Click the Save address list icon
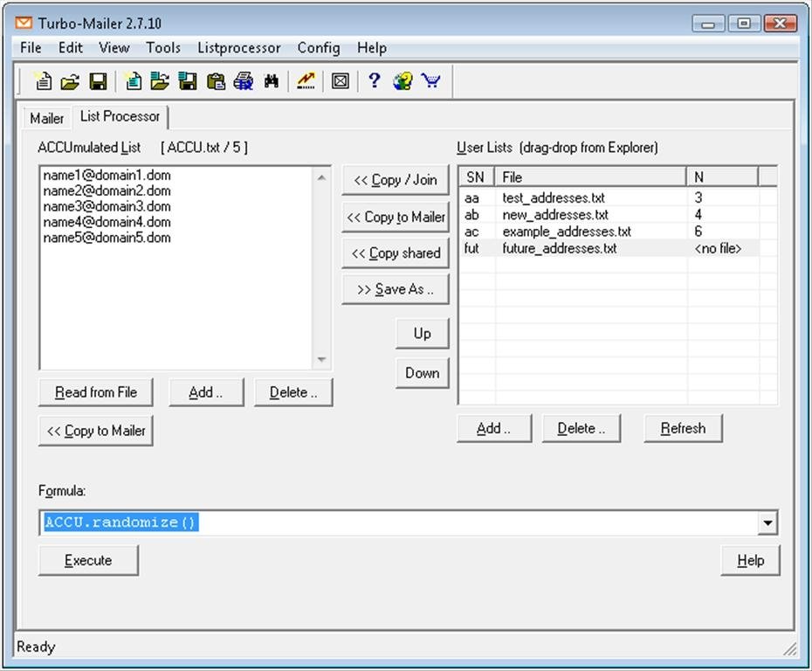Screen dimensions: 812x671 (188, 81)
